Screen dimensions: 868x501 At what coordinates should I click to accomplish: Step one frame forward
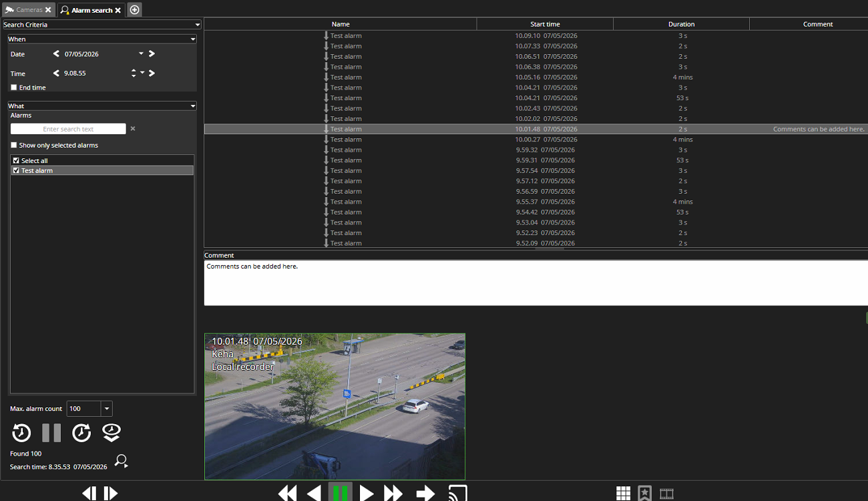pos(111,494)
